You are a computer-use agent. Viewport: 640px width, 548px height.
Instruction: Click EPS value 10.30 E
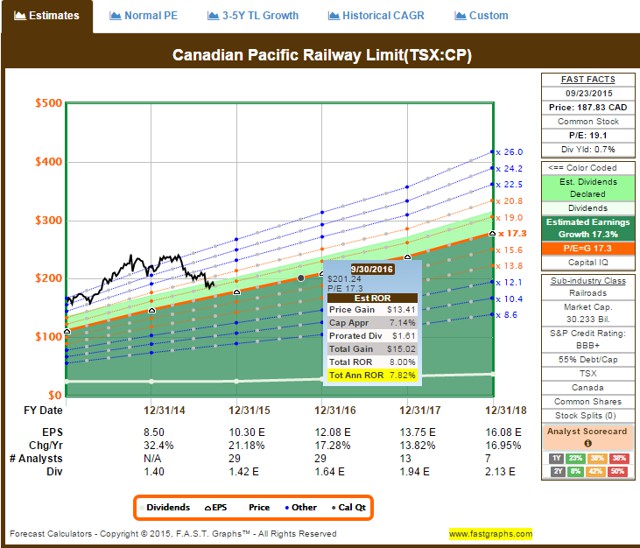click(247, 432)
